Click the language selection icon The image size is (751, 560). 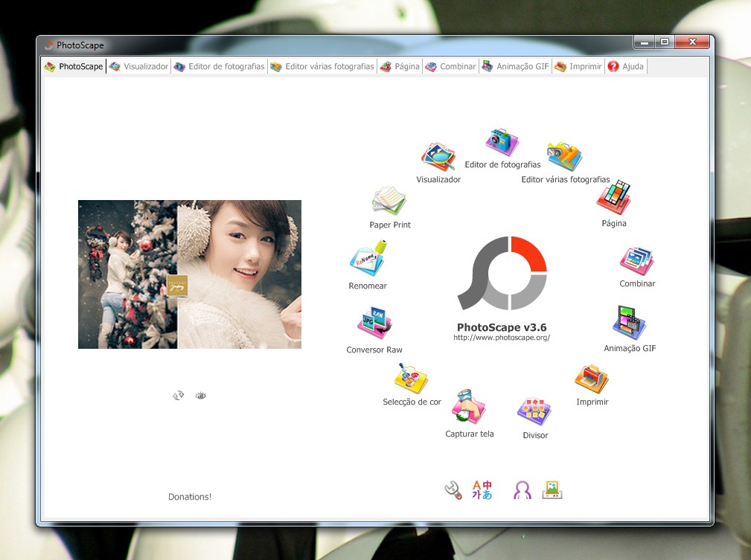[482, 490]
